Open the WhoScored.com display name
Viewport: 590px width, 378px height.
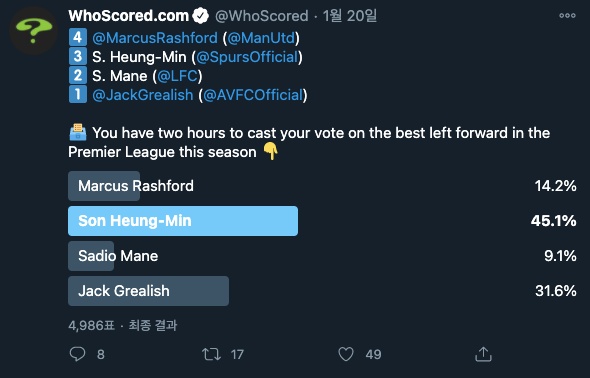(128, 16)
